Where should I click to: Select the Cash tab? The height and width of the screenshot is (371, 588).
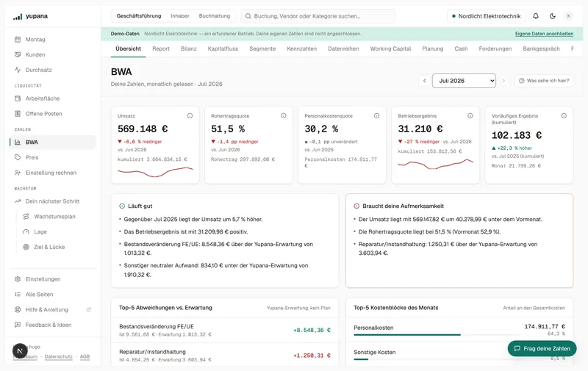[x=461, y=48]
